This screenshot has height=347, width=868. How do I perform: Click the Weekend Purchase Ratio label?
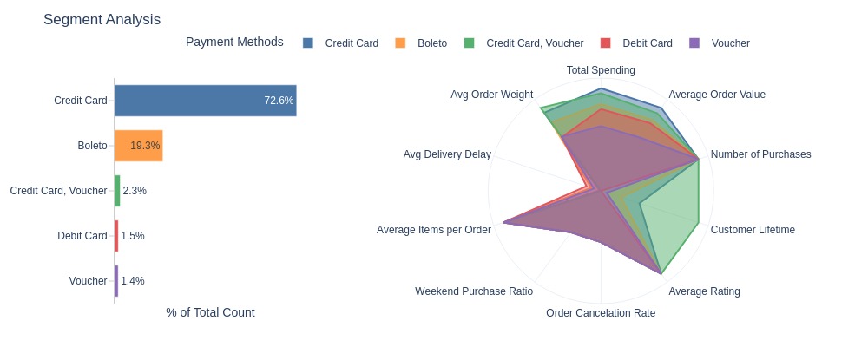click(x=474, y=291)
